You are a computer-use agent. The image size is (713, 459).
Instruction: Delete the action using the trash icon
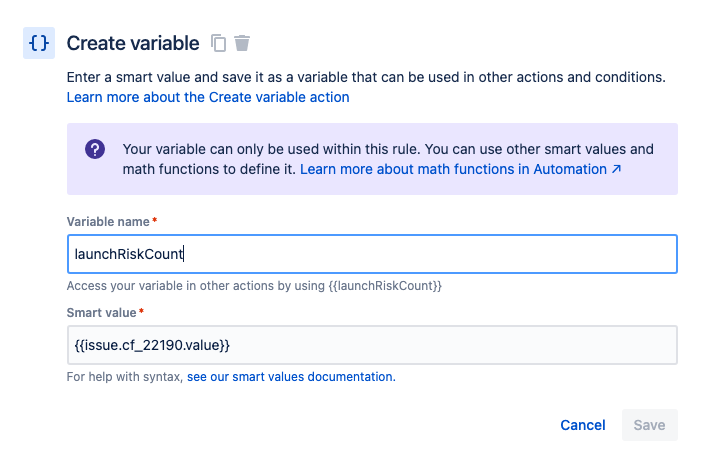click(242, 43)
